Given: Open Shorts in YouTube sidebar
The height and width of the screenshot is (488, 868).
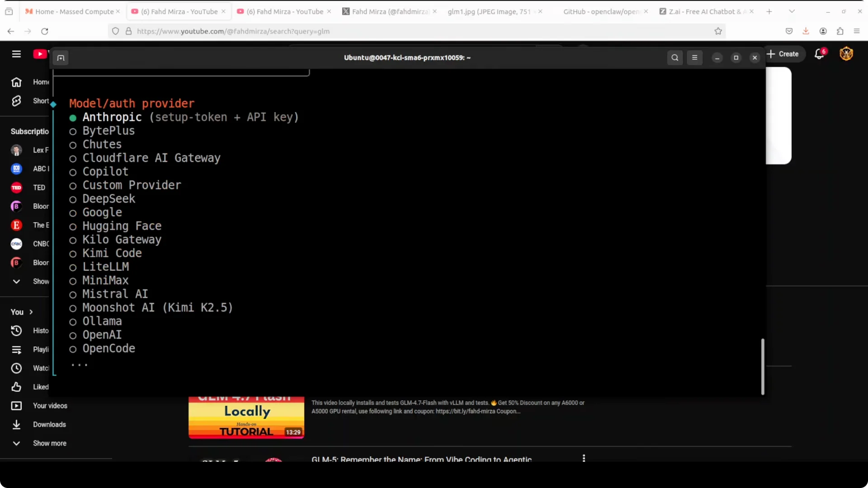Looking at the screenshot, I should tap(29, 101).
